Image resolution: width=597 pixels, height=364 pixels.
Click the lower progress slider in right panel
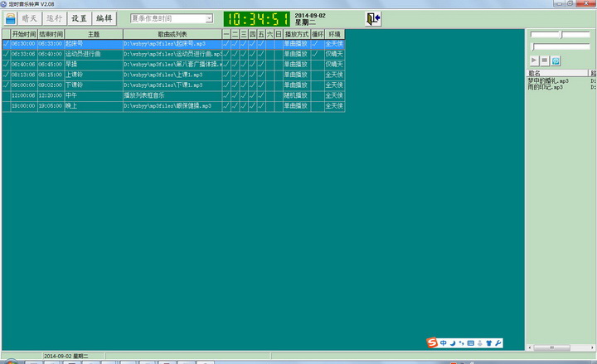point(560,46)
